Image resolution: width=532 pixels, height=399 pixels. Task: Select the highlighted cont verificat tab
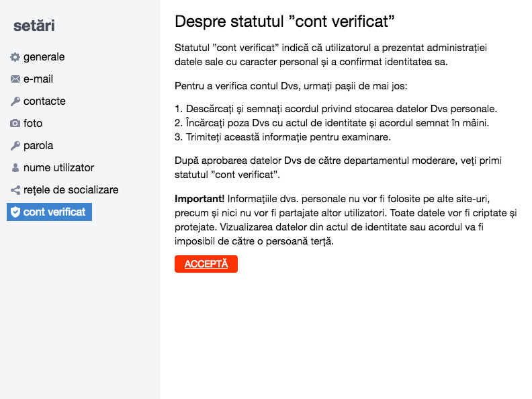coord(49,212)
